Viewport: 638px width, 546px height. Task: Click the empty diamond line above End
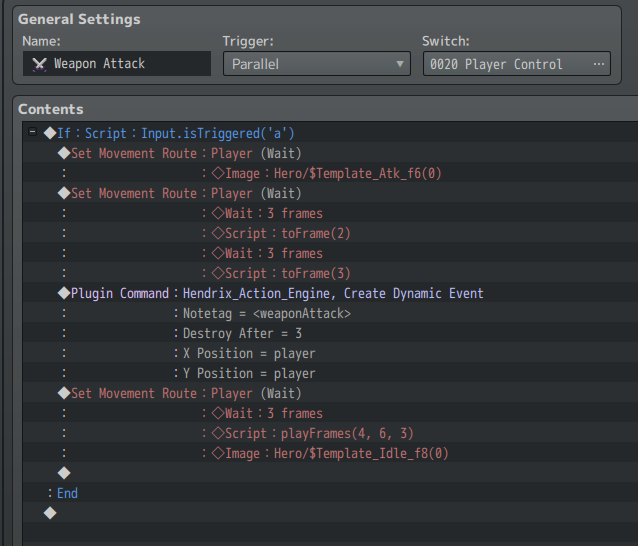(x=64, y=473)
